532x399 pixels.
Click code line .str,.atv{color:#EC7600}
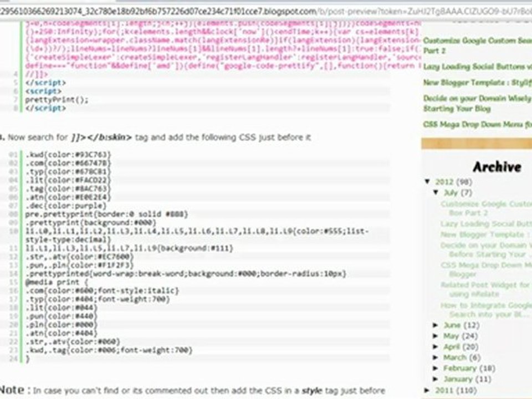pos(79,257)
